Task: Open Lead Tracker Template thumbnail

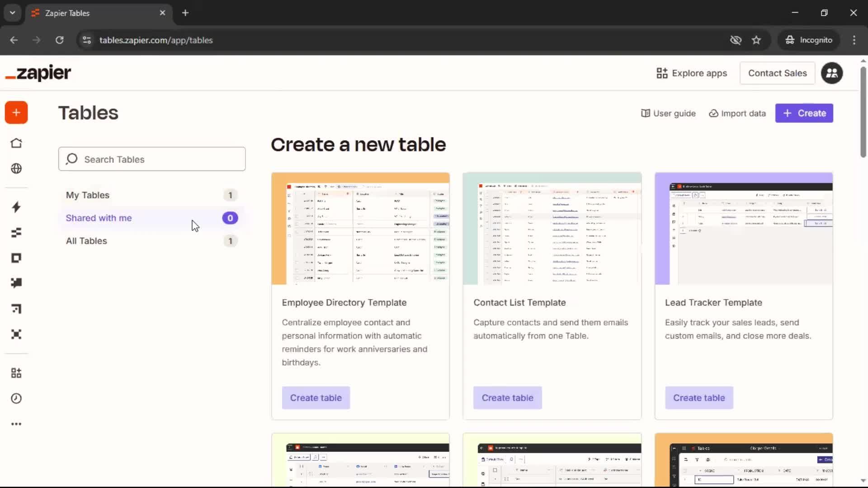Action: [x=744, y=229]
